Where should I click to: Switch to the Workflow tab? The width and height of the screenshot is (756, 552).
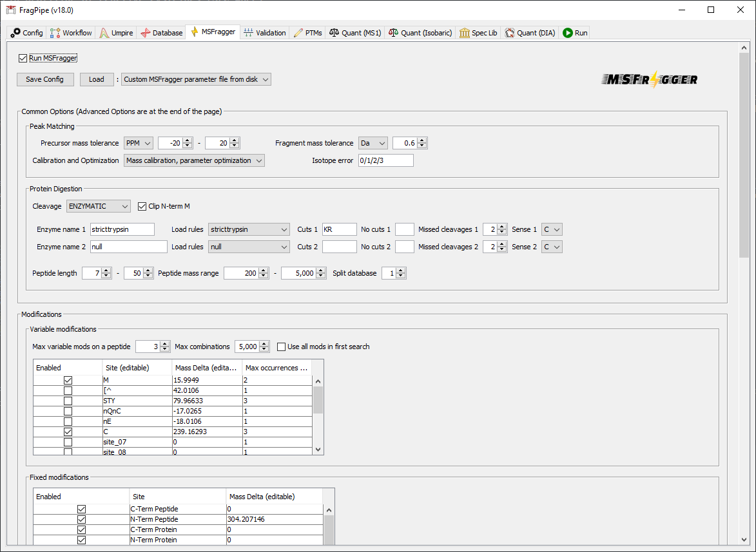pos(71,33)
